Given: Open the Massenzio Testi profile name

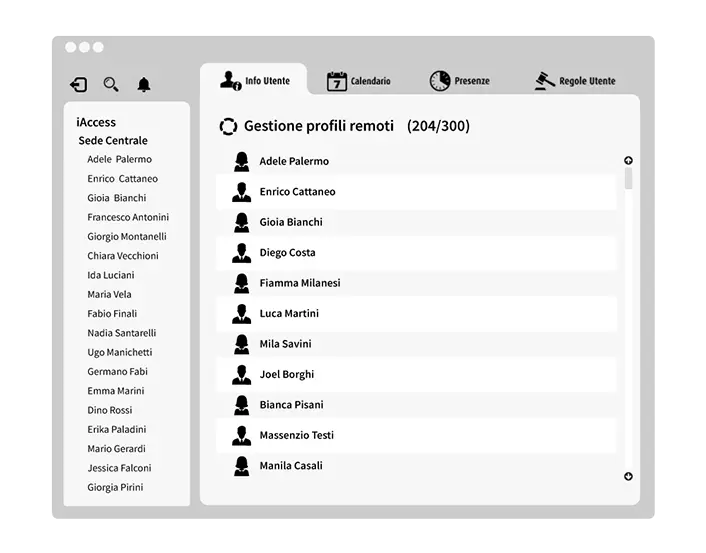Looking at the screenshot, I should point(297,435).
